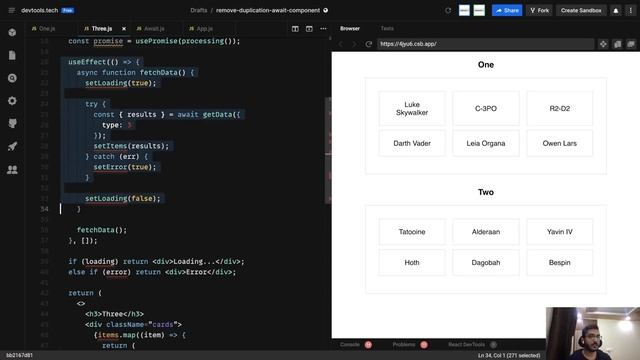This screenshot has height=360, width=640.
Task: Open the hamburger menu beside devtools.tech
Action: pos(11,10)
